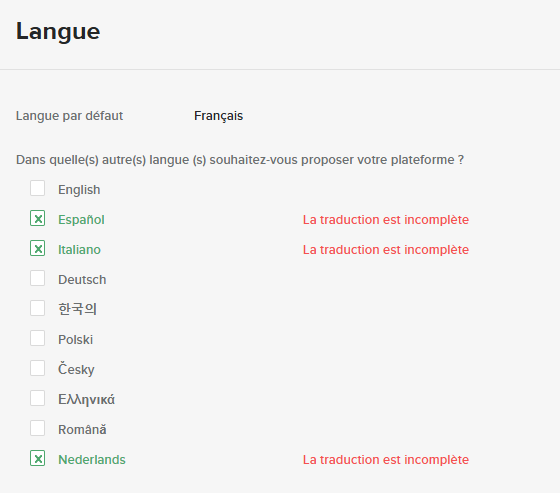The image size is (560, 493).
Task: Check the Polski language box
Action: (38, 338)
